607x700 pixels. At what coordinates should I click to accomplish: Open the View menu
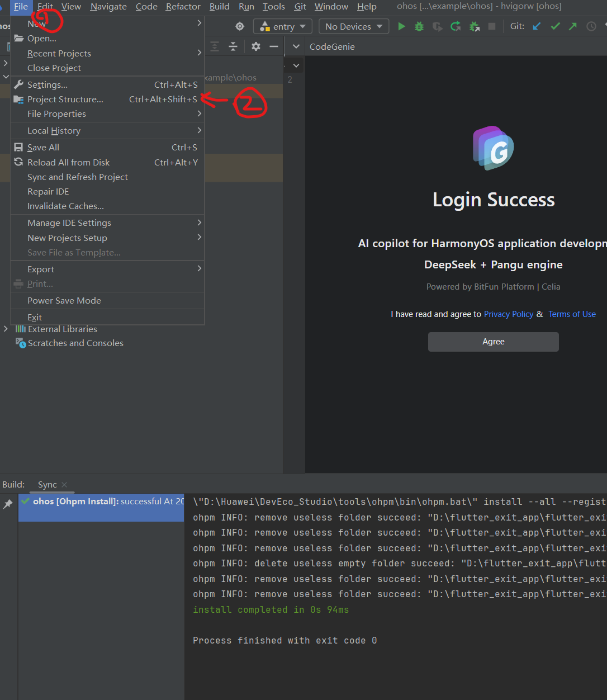(x=71, y=6)
